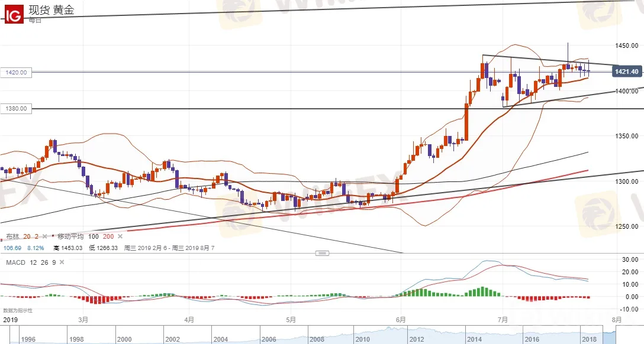Select the 1380.00 price level label

point(16,109)
